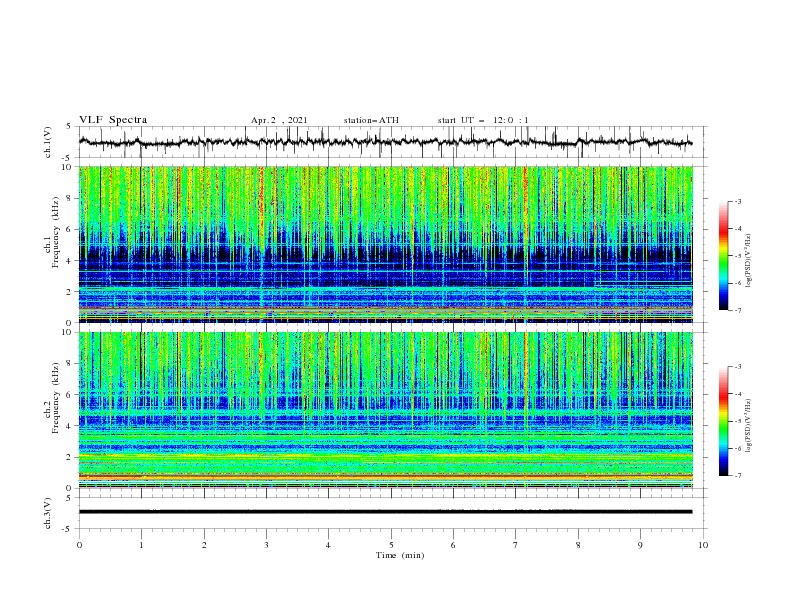Viewport: 792px width, 612px height.
Task: Click the "ch.3(V)" axis label
Action: 48,513
